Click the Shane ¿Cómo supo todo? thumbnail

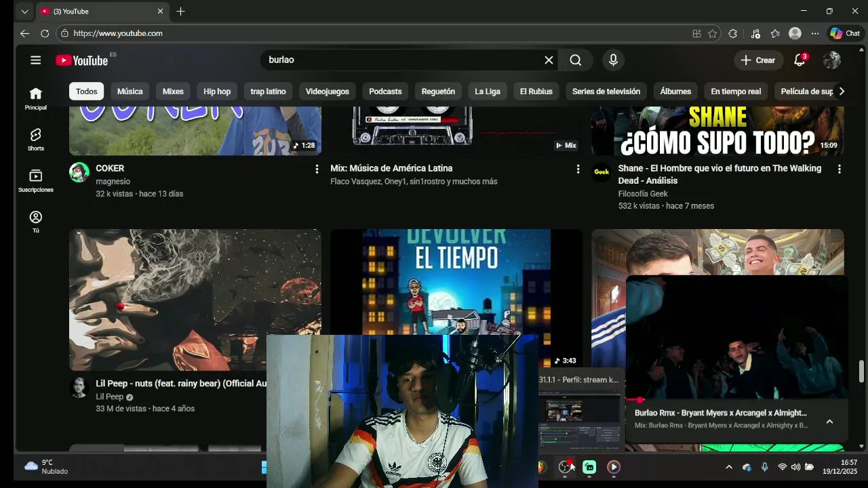click(x=717, y=131)
